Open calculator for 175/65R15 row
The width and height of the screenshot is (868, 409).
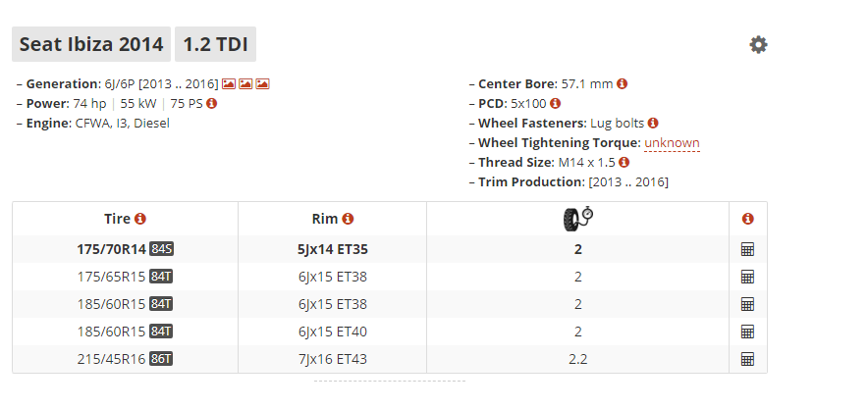click(x=747, y=277)
